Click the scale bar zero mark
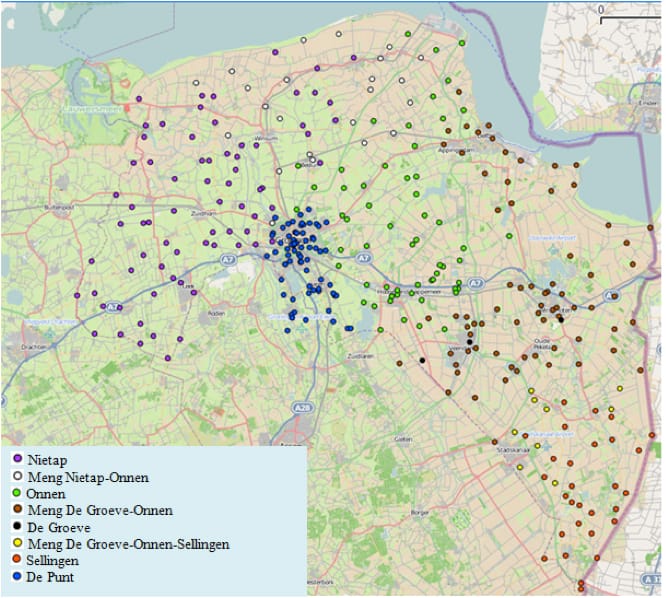The width and height of the screenshot is (666, 598). click(x=601, y=9)
